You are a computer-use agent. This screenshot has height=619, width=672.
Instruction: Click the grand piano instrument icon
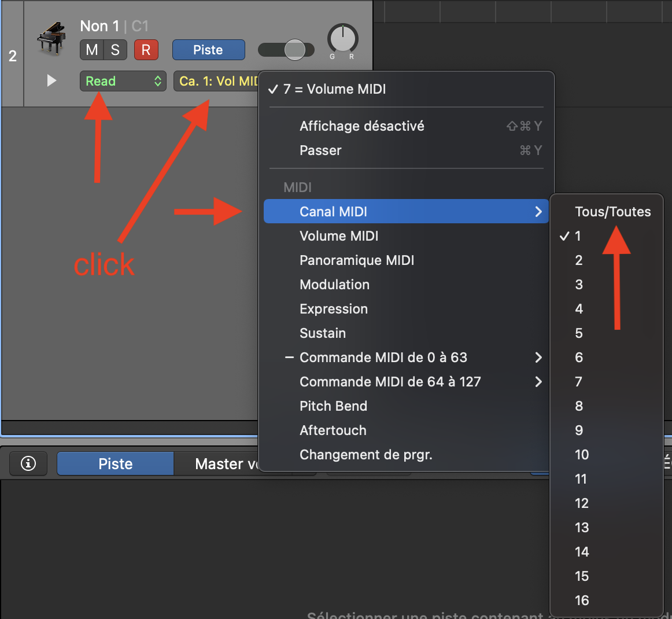point(51,39)
